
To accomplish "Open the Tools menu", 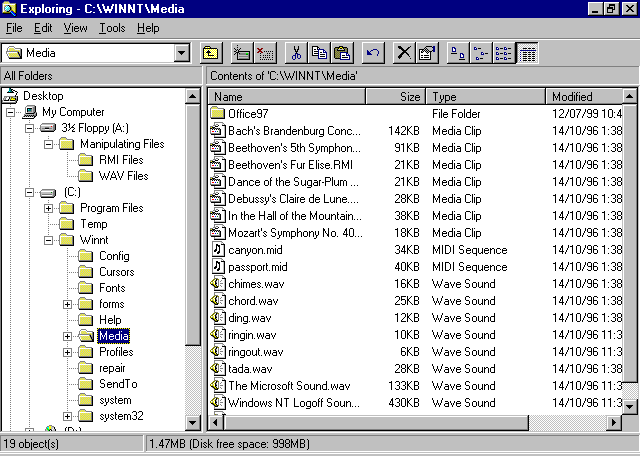I will click(x=112, y=28).
